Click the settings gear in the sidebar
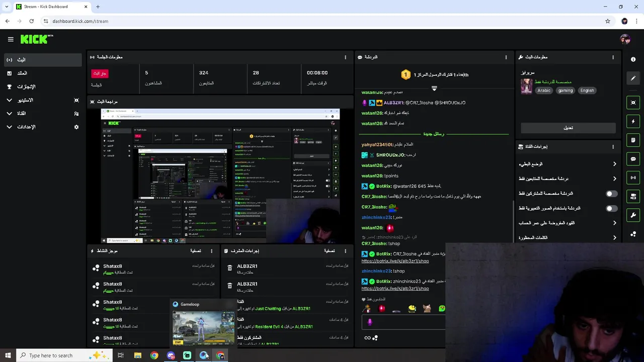The image size is (644, 362). [76, 127]
